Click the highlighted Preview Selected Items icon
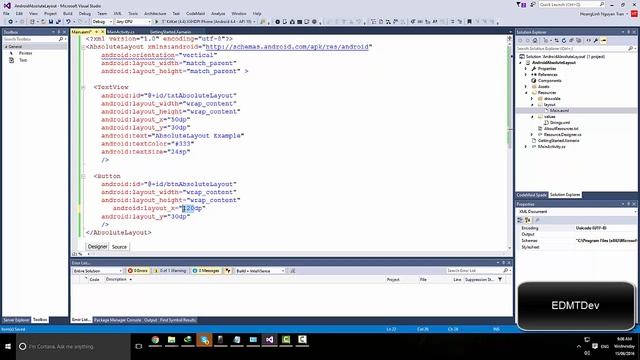Screen dimensions: 640x360 pos(604,40)
